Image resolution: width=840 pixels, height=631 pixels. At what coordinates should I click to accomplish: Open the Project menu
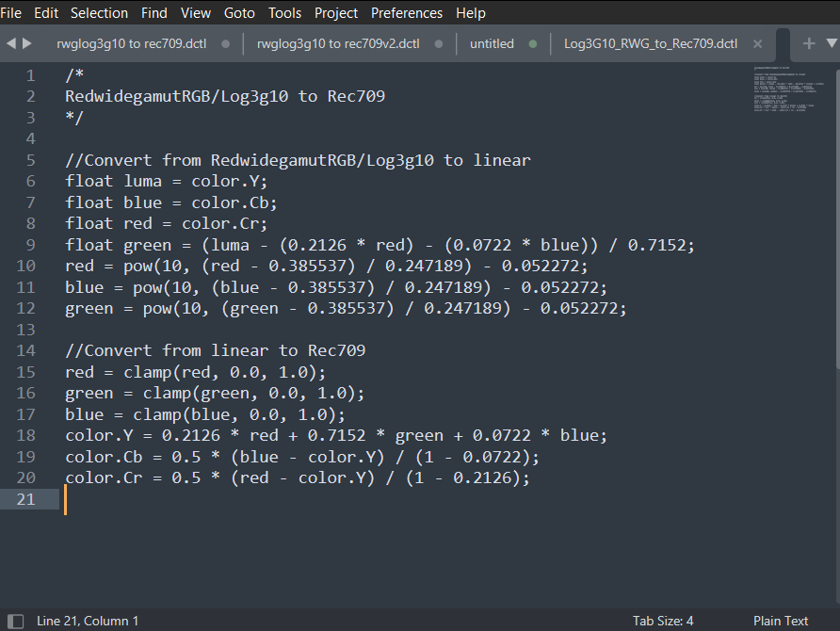(336, 13)
